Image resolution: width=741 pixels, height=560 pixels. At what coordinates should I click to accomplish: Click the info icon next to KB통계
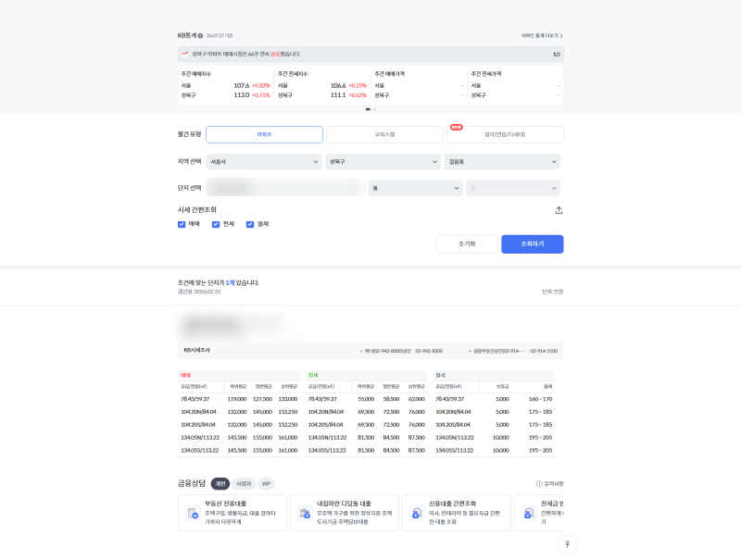tap(200, 36)
